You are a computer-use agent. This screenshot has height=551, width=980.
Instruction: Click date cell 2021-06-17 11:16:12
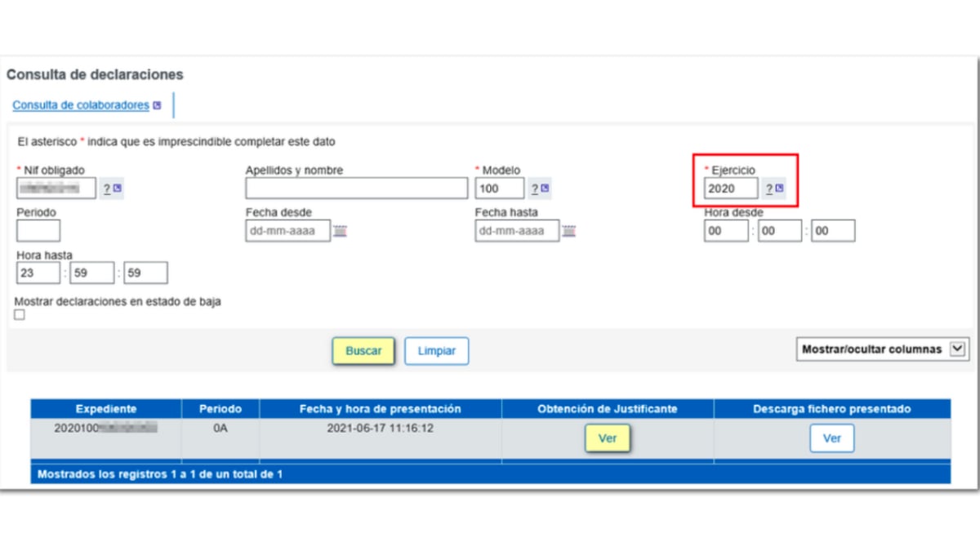click(380, 428)
